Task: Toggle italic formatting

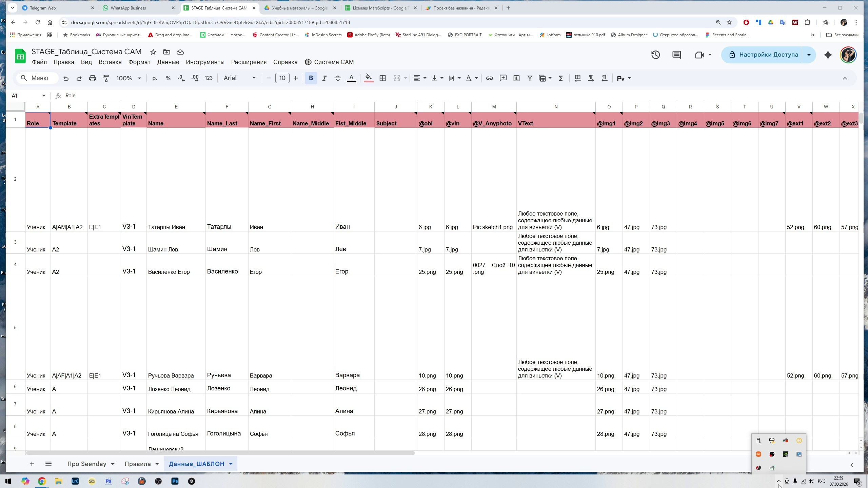Action: pyautogui.click(x=324, y=78)
